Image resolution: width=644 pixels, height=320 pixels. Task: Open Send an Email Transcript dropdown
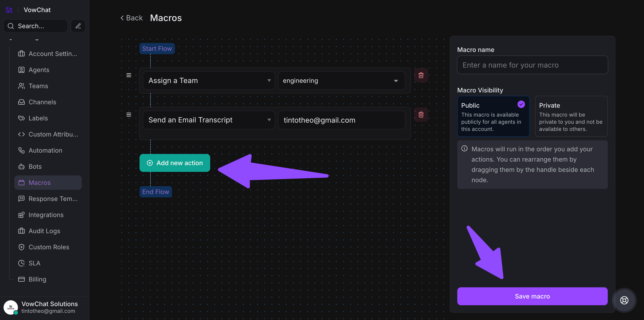(x=209, y=120)
